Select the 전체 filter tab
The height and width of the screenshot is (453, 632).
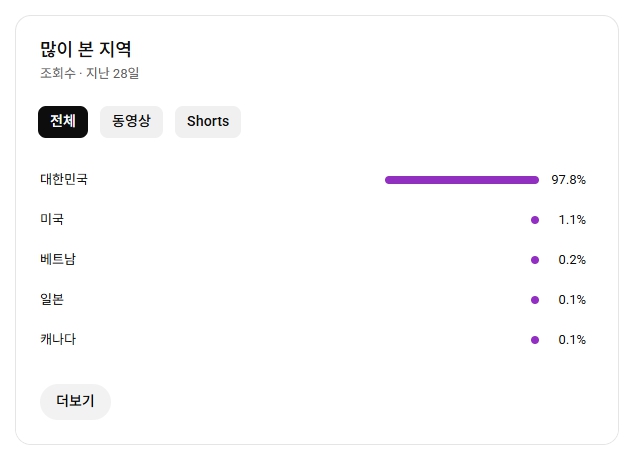[x=63, y=122]
